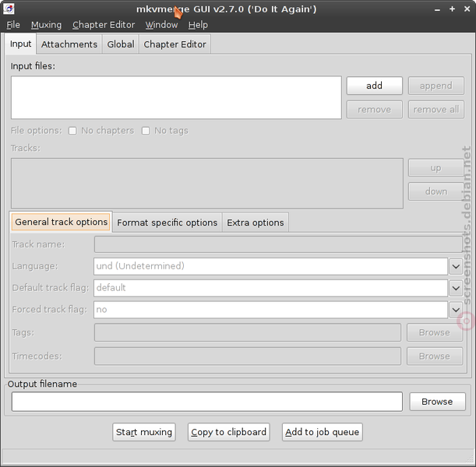Viewport: 476px width, 467px height.
Task: Click the add input file button
Action: pyautogui.click(x=374, y=86)
